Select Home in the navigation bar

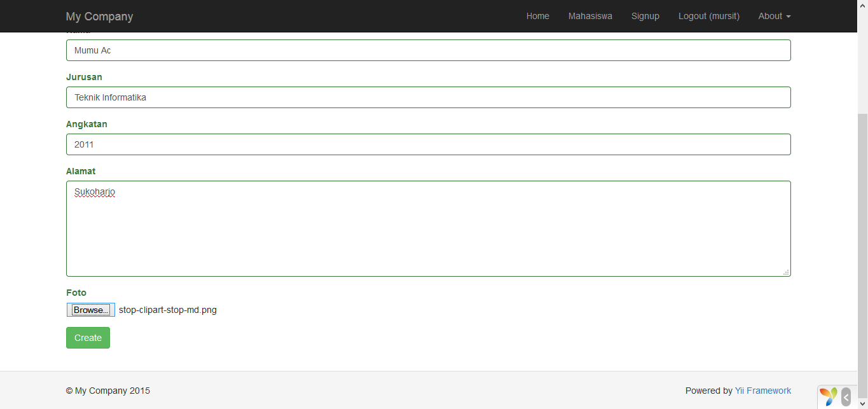tap(537, 16)
